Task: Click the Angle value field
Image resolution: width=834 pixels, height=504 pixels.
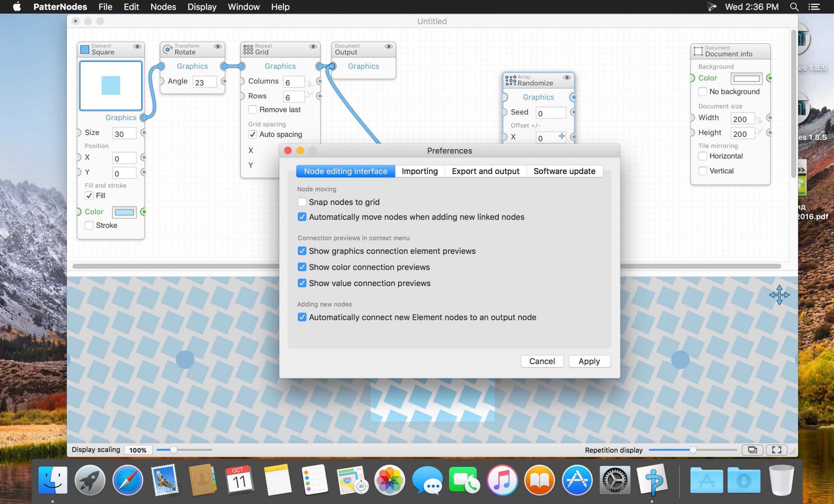Action: (x=205, y=82)
